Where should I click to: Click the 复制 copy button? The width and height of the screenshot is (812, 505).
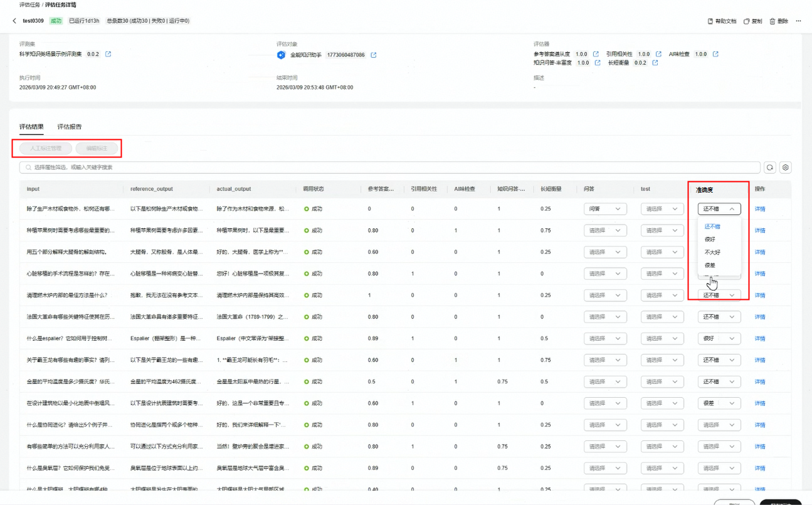click(x=752, y=21)
